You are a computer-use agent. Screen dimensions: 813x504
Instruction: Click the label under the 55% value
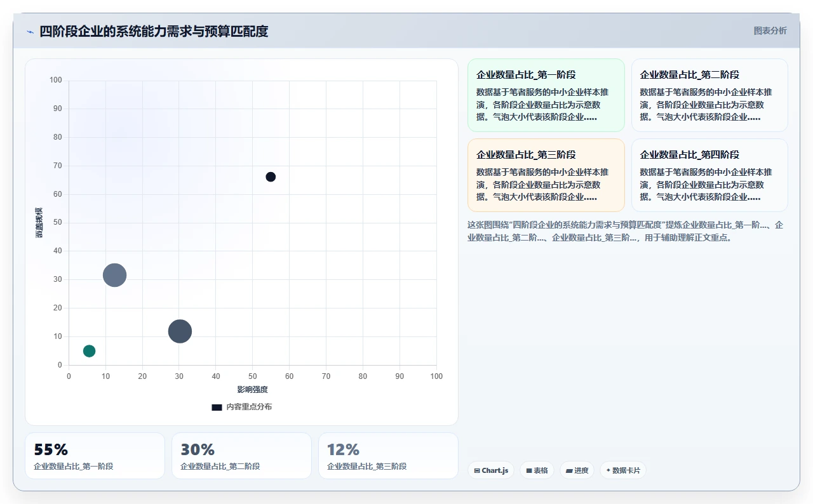click(x=74, y=467)
